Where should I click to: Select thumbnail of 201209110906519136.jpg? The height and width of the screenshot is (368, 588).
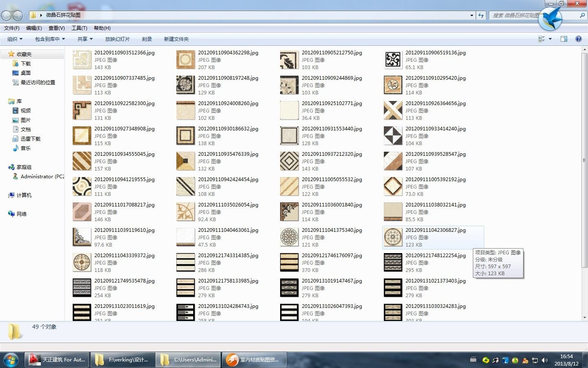tap(393, 60)
